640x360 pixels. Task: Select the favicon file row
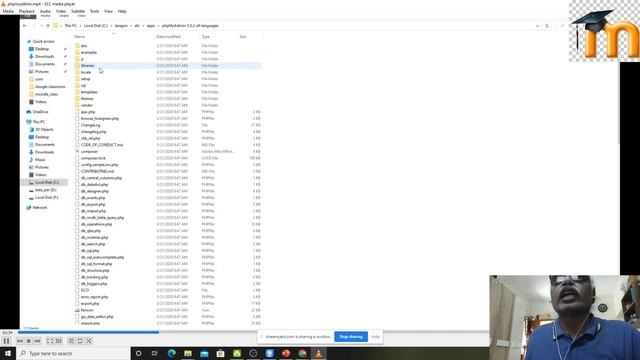pos(167,310)
